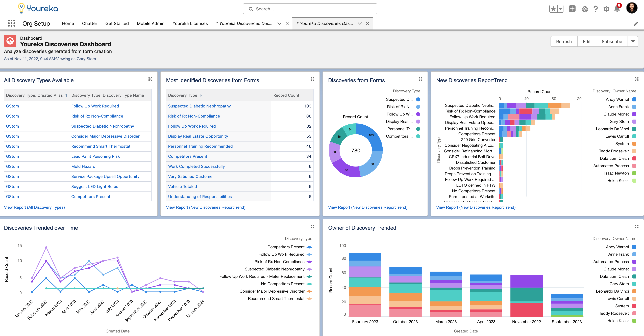This screenshot has width=644, height=336.
Task: Click the Youreka logo
Action: 38,8
